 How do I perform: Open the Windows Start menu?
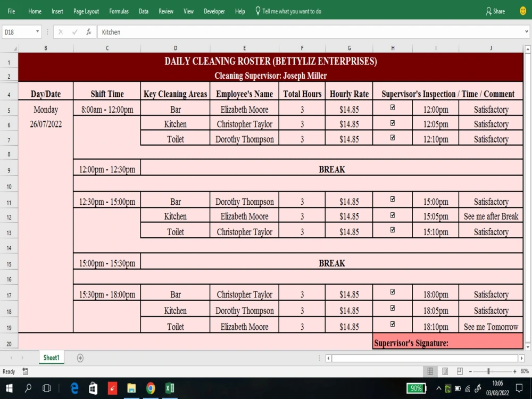click(x=9, y=388)
